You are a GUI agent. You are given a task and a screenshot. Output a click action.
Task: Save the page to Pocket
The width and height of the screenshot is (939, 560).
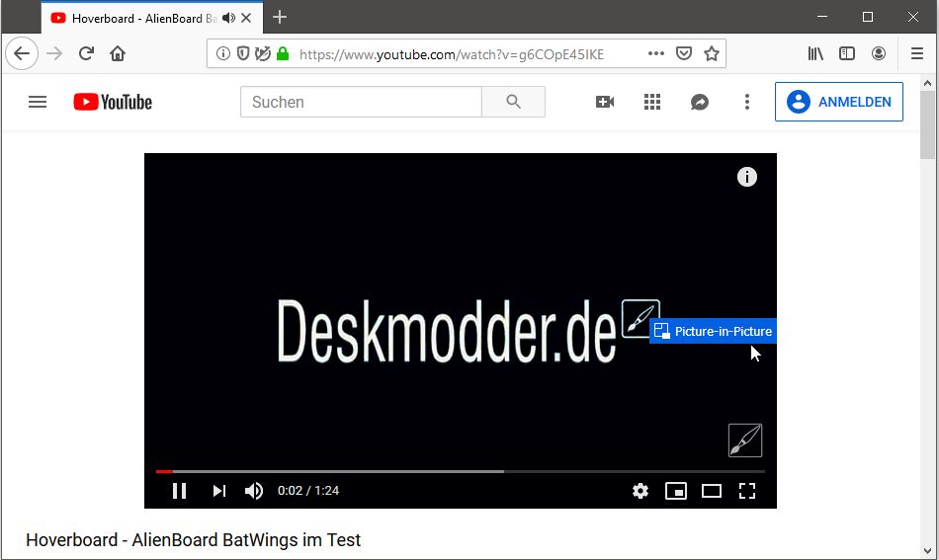point(683,54)
